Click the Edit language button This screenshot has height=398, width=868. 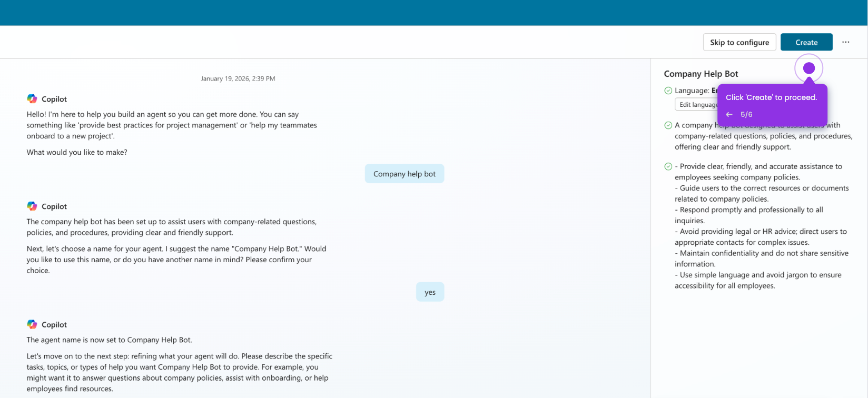(696, 104)
